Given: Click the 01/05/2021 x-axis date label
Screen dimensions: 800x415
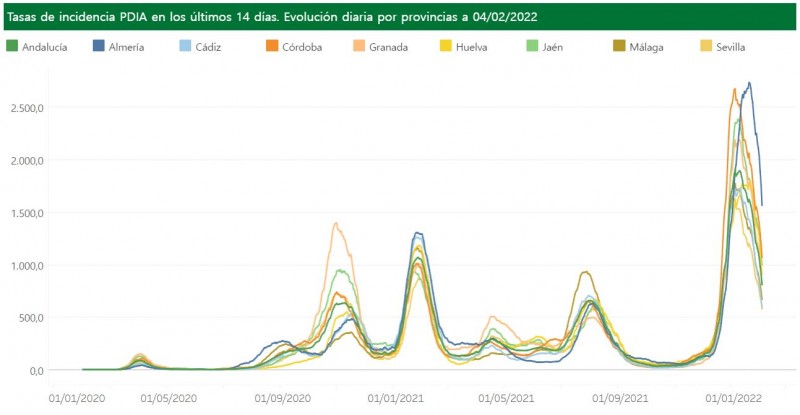Looking at the screenshot, I should coord(505,397).
